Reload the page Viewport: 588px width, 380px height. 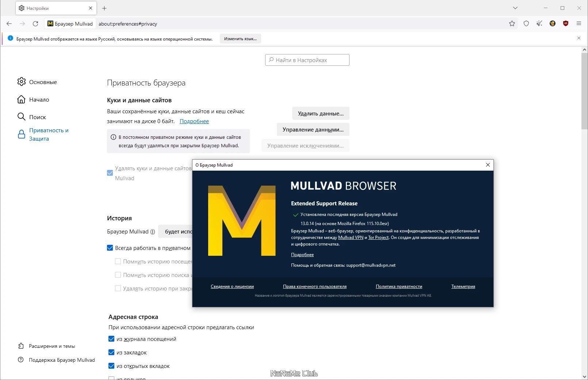click(x=35, y=24)
